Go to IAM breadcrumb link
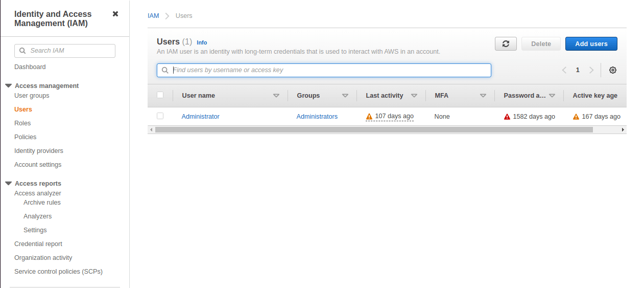The width and height of the screenshot is (644, 288). [x=153, y=16]
